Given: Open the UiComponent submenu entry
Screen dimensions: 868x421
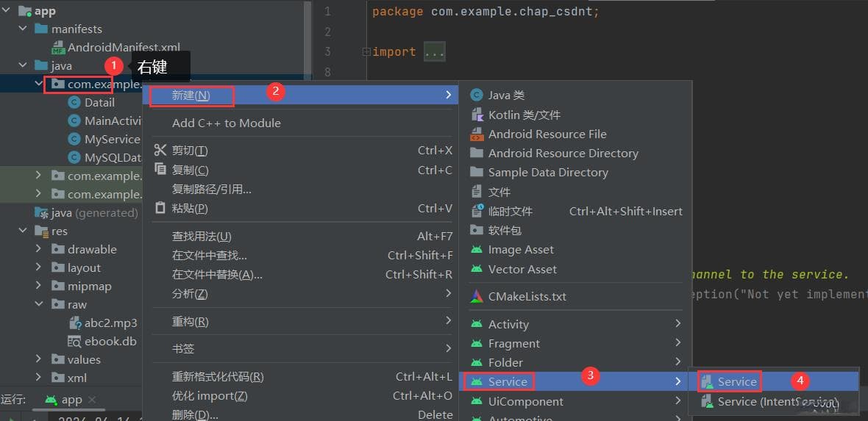Looking at the screenshot, I should coord(575,401).
